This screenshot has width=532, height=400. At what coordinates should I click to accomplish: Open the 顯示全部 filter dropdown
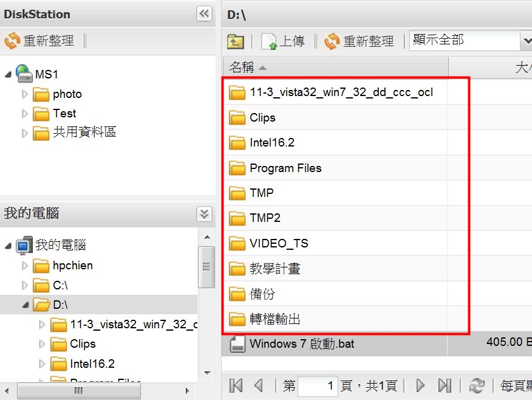coord(526,41)
